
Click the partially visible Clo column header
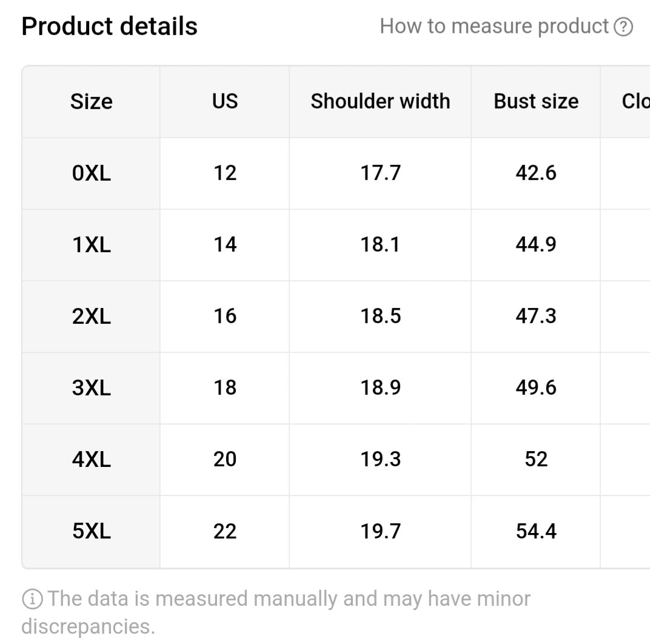tap(634, 101)
